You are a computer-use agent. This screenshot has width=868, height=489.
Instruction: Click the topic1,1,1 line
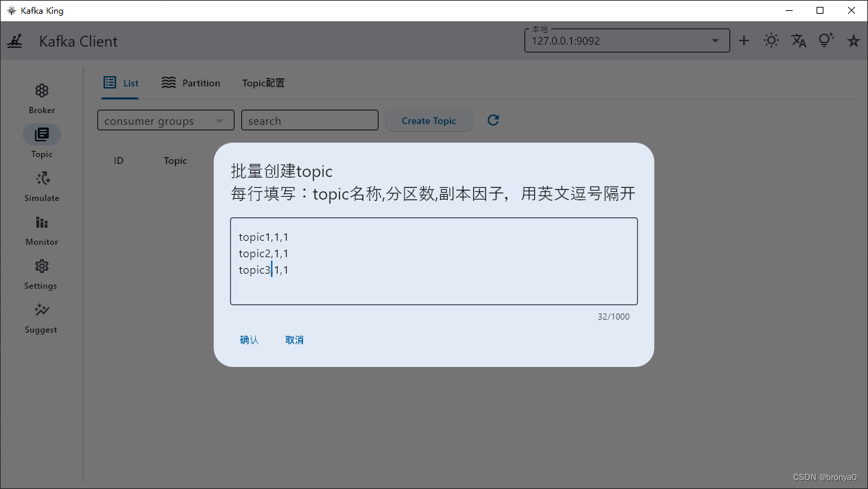(x=264, y=237)
